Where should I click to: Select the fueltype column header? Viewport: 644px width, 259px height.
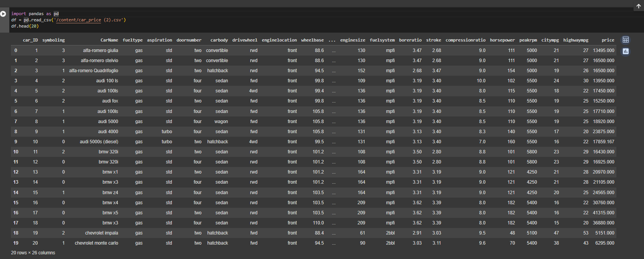(133, 40)
